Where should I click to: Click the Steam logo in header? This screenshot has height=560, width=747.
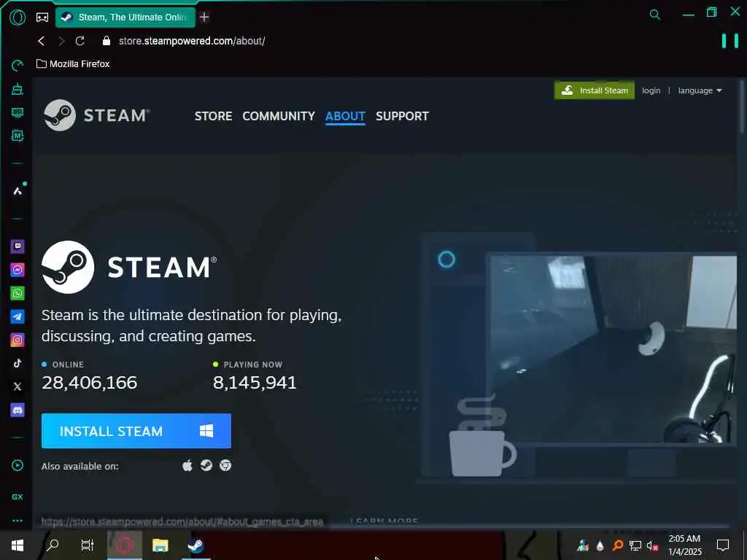point(96,114)
